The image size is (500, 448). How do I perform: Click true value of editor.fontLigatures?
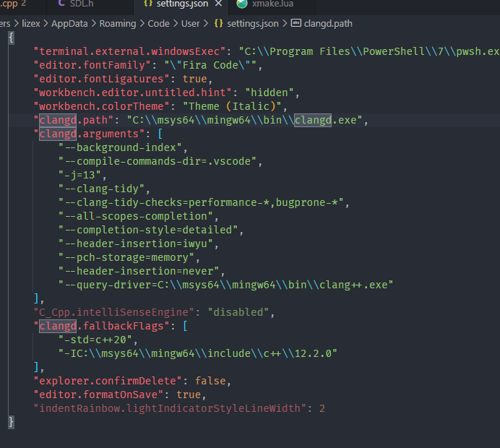(x=194, y=79)
